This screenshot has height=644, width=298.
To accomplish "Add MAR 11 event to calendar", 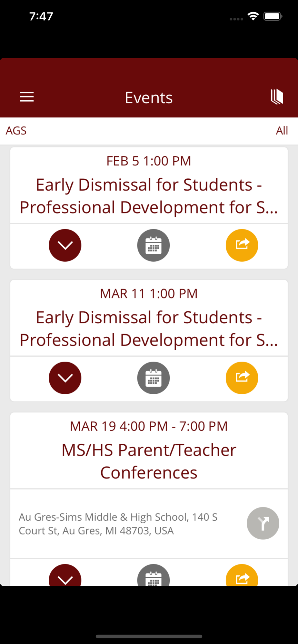I will (154, 378).
